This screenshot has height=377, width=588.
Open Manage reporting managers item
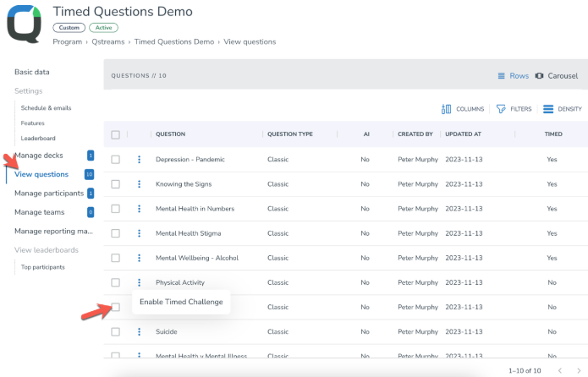[53, 232]
